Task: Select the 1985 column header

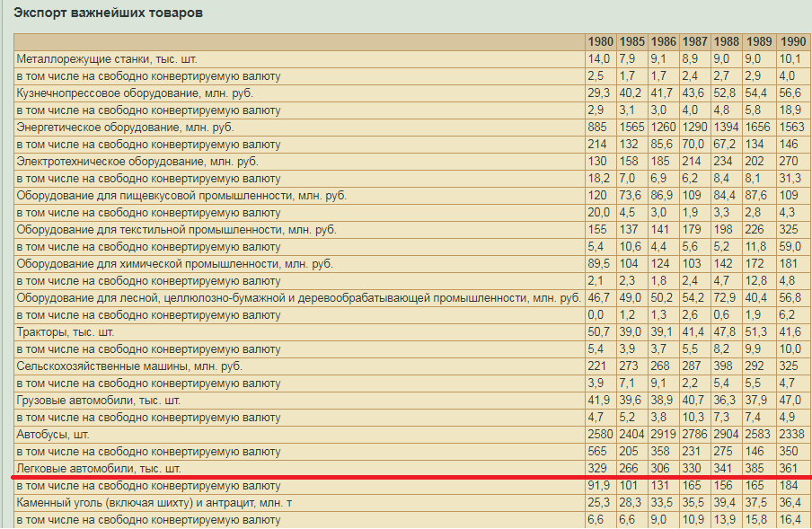Action: coord(631,42)
